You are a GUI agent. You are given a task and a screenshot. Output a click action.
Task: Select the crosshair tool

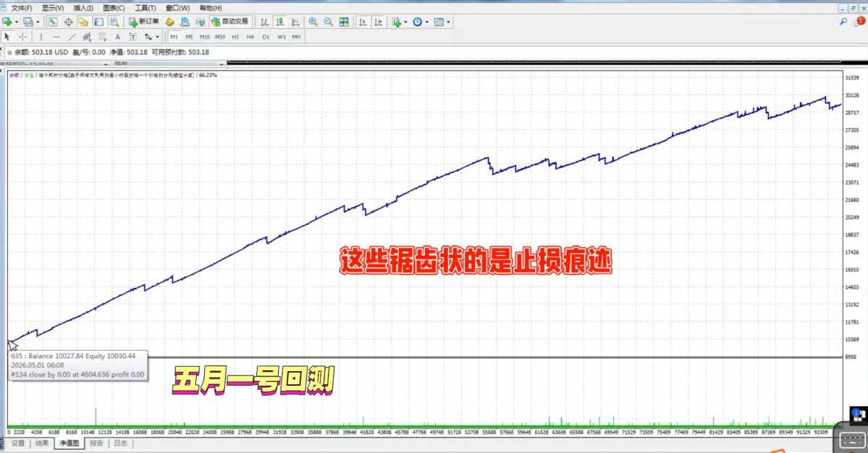[22, 37]
